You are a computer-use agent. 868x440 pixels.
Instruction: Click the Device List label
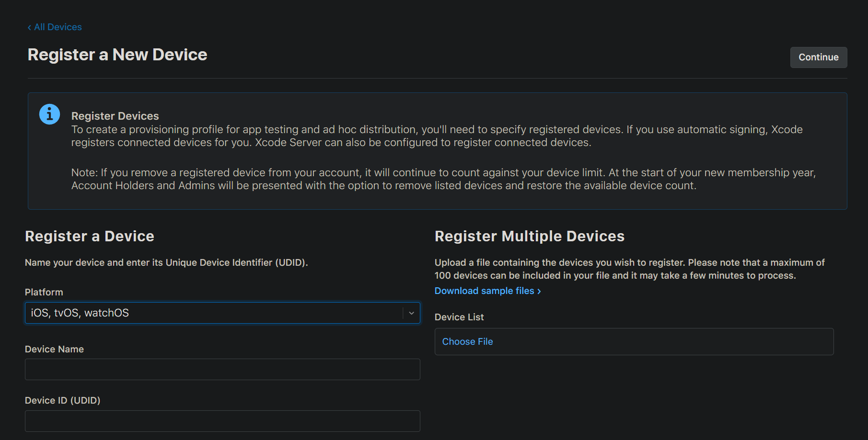pyautogui.click(x=459, y=317)
